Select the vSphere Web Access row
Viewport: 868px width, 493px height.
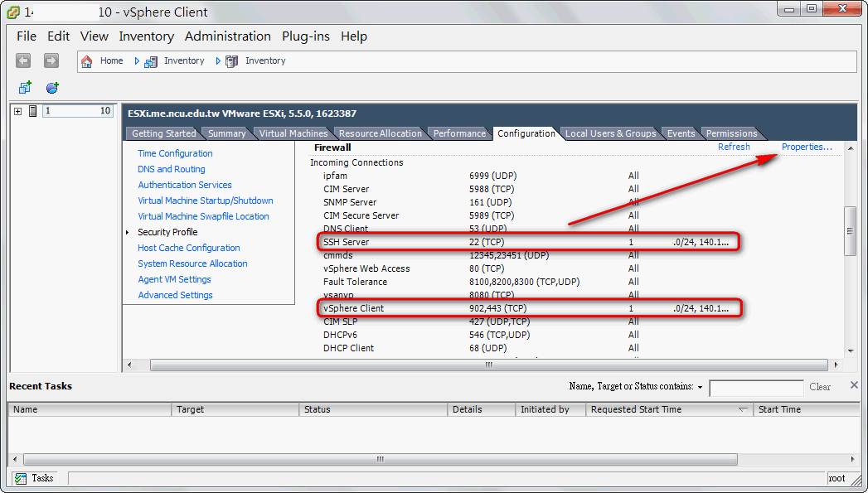click(482, 268)
